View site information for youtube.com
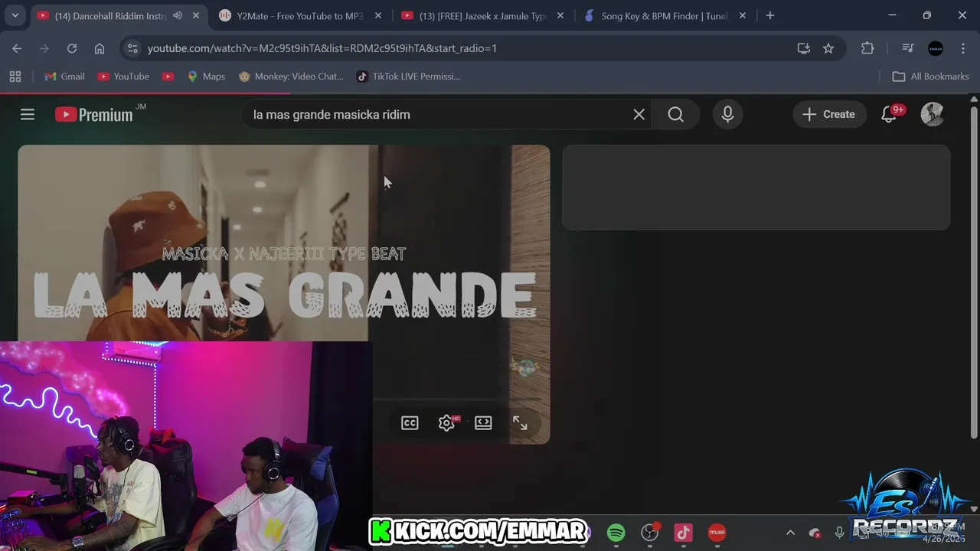This screenshot has width=980, height=551. point(132,48)
